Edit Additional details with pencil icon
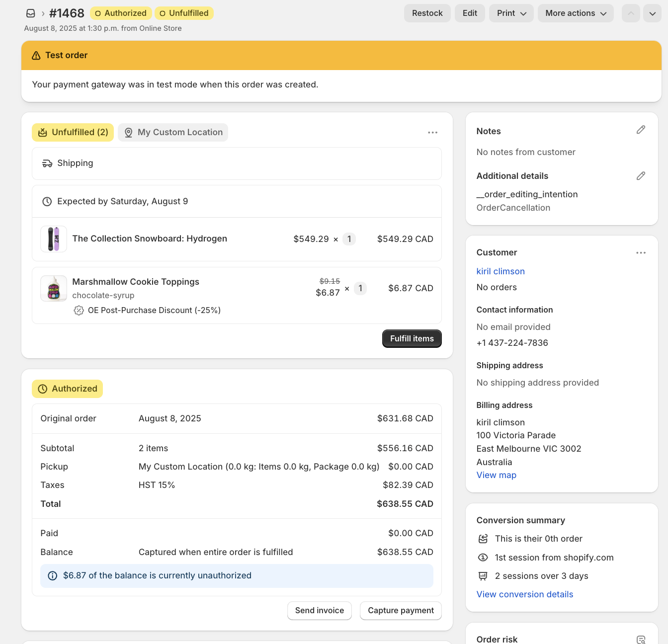This screenshot has height=644, width=668. tap(641, 176)
